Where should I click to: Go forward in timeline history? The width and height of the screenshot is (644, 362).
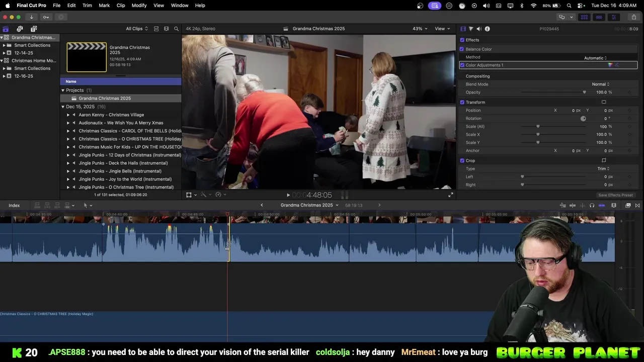379,205
